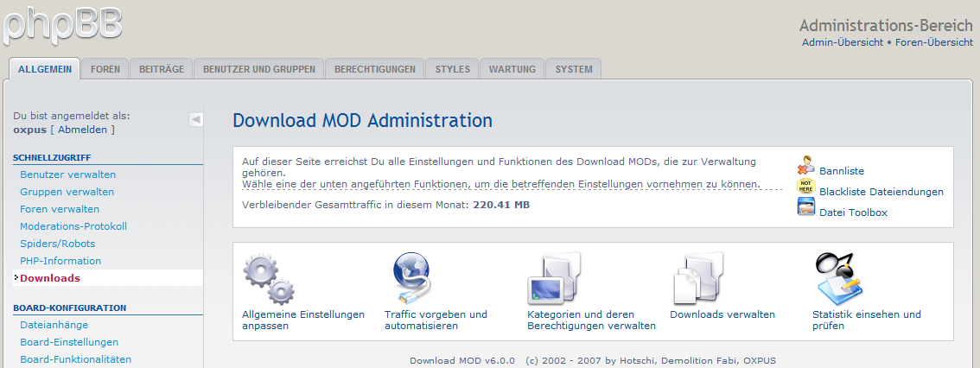980x368 pixels.
Task: Open 'Kategorien und deren Berechtigungen verwalten' link
Action: coord(591,320)
